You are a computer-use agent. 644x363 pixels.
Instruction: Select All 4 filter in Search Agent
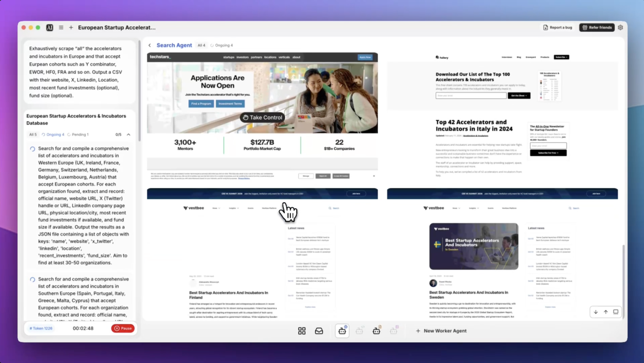201,45
